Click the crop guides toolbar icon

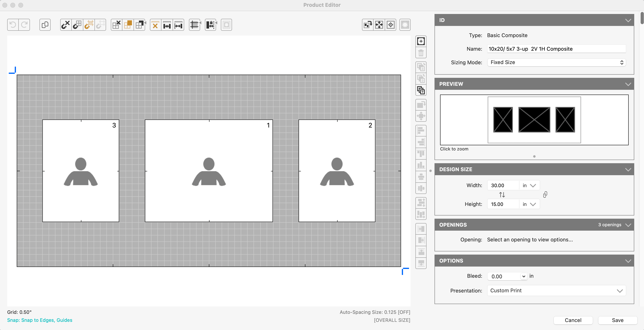pyautogui.click(x=195, y=25)
